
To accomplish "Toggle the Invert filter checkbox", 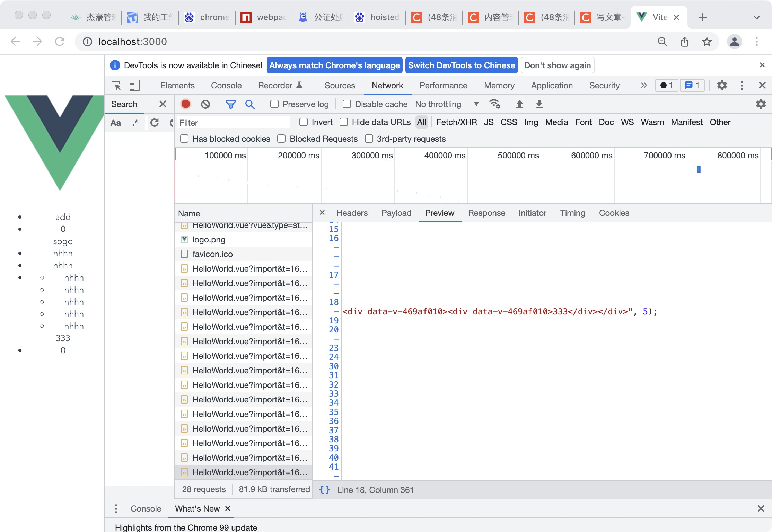I will pyautogui.click(x=303, y=122).
